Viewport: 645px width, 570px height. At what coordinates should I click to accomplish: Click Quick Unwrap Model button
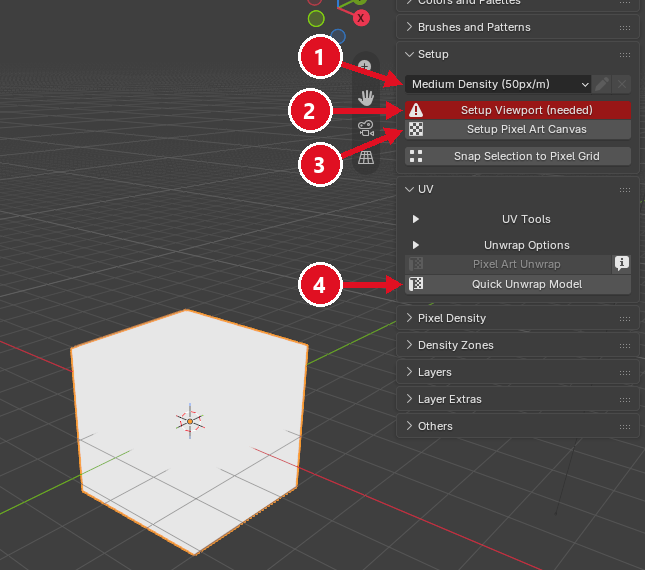[518, 284]
